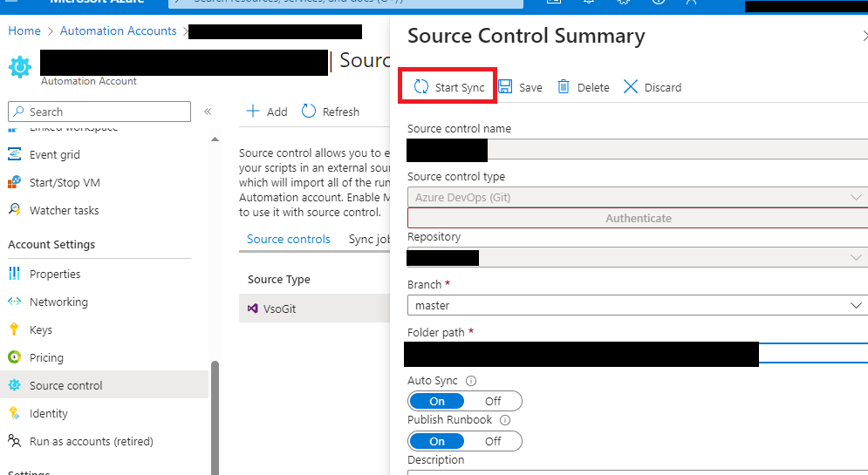
Task: Click the yellow Keys icon
Action: [x=14, y=329]
